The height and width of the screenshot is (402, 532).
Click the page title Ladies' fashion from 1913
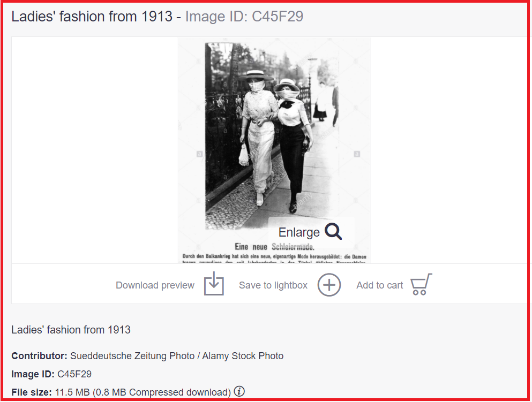click(92, 17)
